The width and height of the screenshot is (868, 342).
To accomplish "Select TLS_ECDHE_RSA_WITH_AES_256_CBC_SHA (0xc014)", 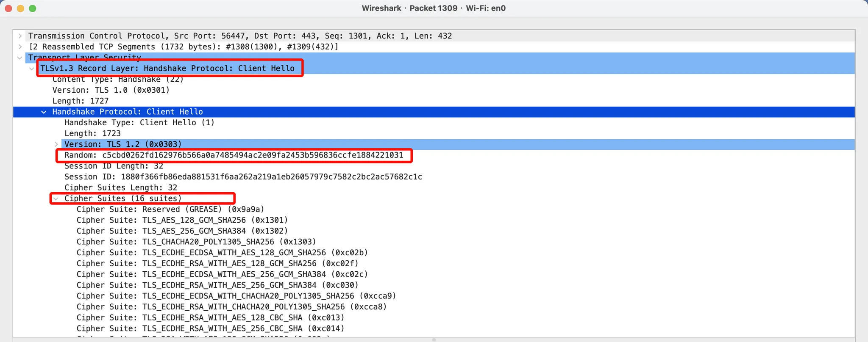I will (x=211, y=328).
